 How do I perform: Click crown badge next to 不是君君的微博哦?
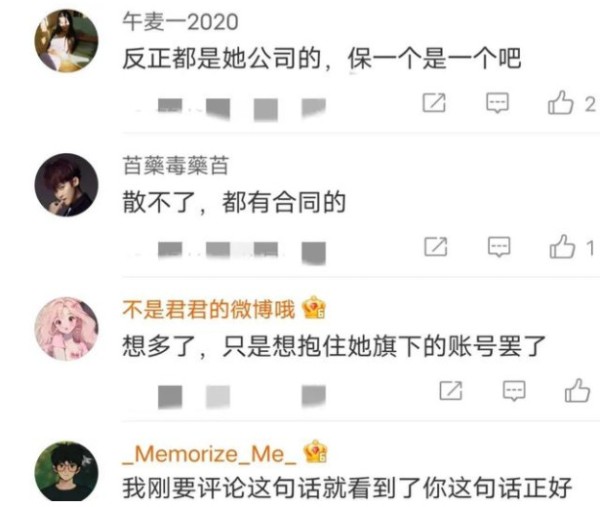click(314, 308)
